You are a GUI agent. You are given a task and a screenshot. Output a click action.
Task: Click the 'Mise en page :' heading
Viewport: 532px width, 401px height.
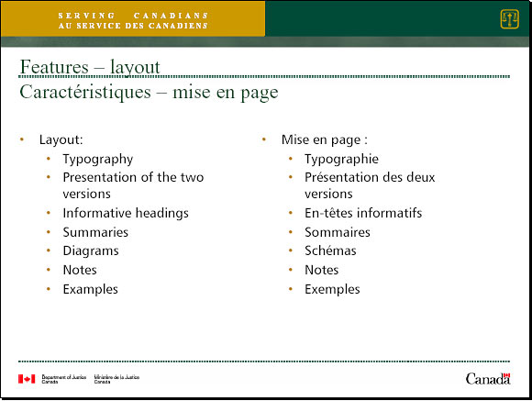point(325,139)
